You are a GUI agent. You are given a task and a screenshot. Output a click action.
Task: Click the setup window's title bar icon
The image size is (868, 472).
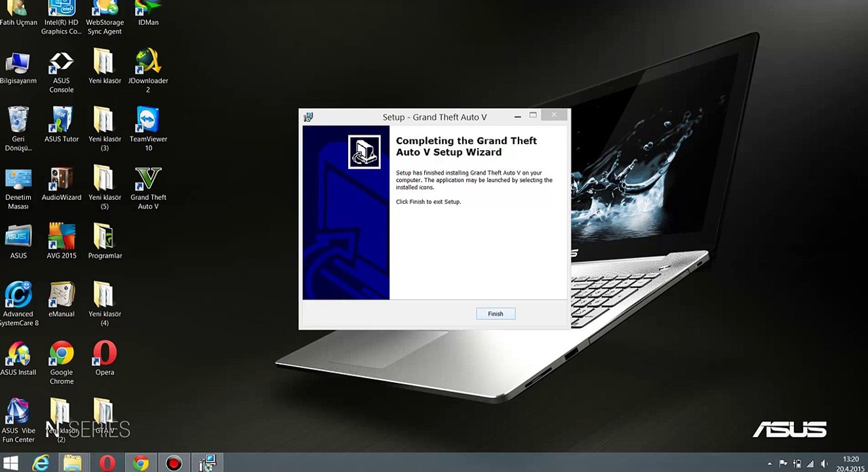coord(308,117)
